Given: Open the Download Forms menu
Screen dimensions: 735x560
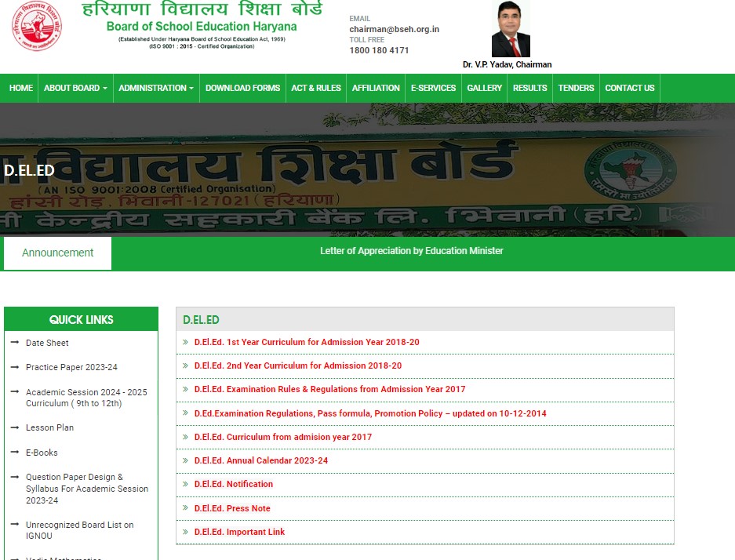Looking at the screenshot, I should 242,88.
